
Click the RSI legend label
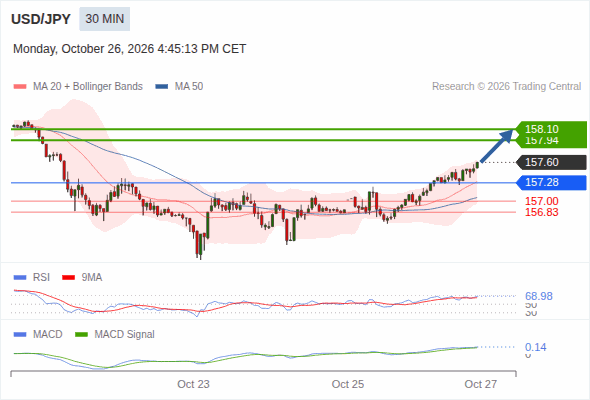click(x=41, y=278)
